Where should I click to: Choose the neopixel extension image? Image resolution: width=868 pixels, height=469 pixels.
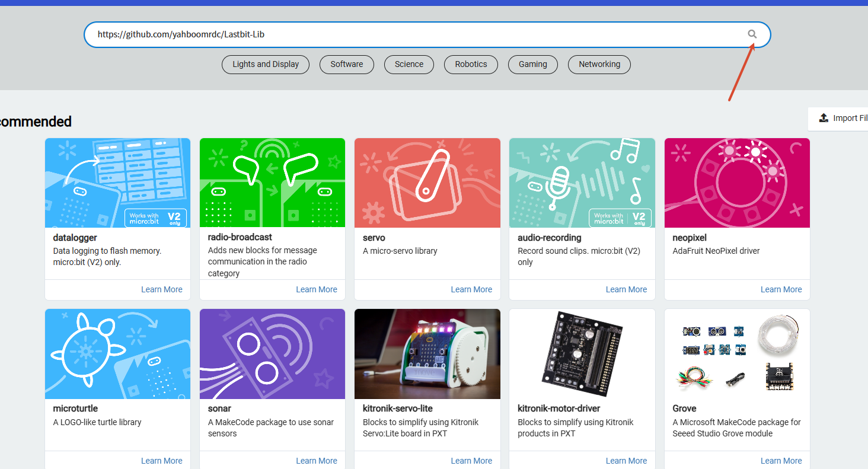pos(737,183)
